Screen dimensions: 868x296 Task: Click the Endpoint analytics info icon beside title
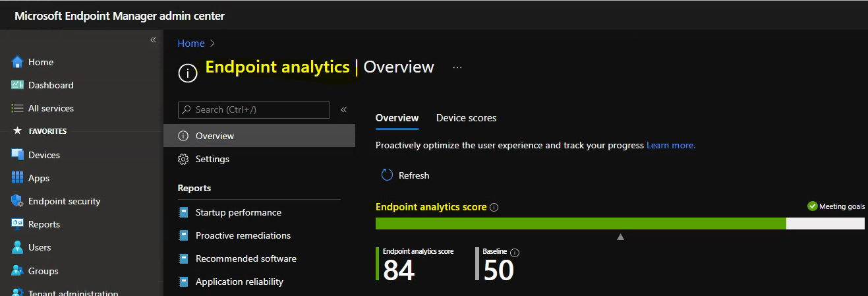[x=188, y=73]
